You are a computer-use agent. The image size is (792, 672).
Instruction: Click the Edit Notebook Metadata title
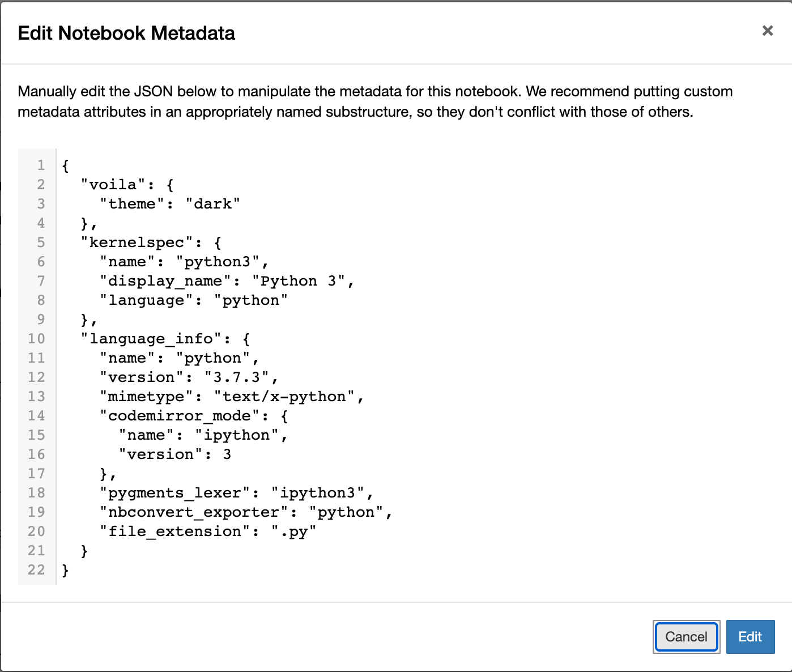pos(126,33)
